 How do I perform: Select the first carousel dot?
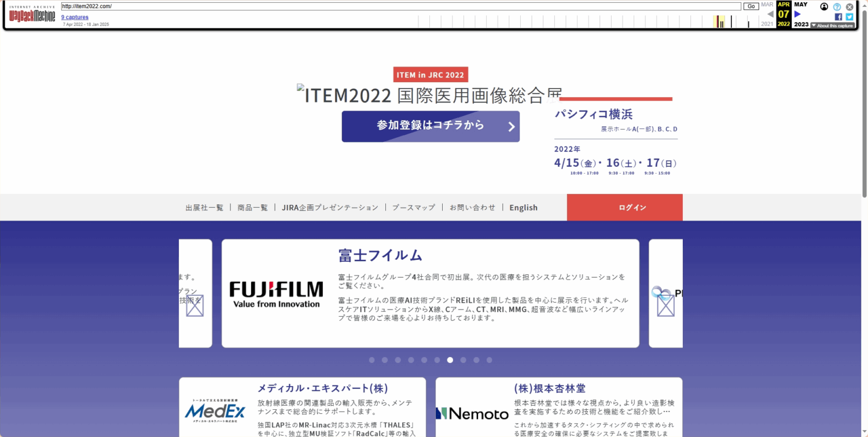click(x=372, y=360)
